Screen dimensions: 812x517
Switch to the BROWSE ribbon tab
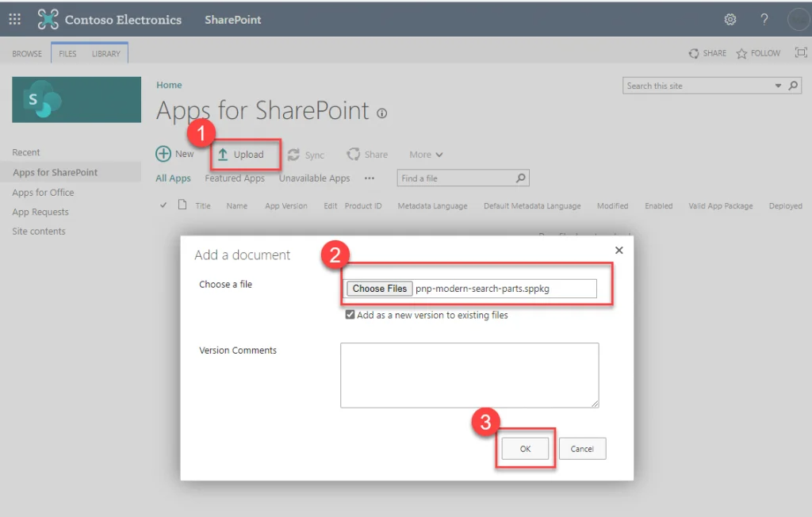pyautogui.click(x=27, y=53)
